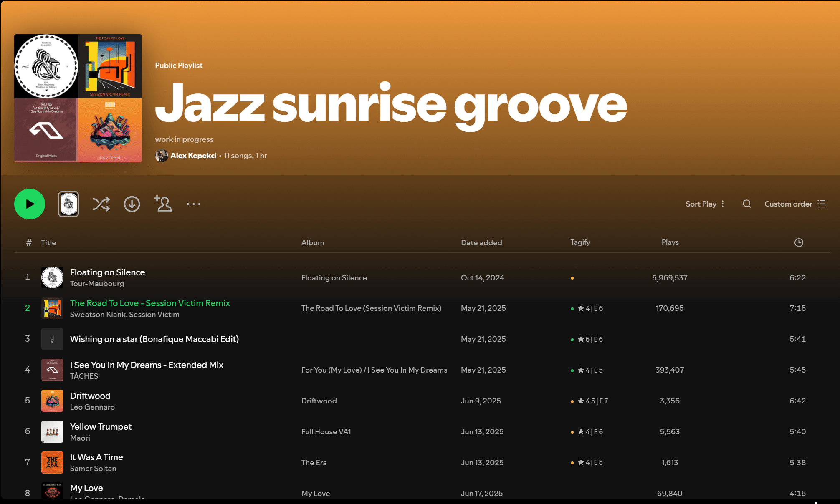Open the My Love album link

click(x=316, y=494)
